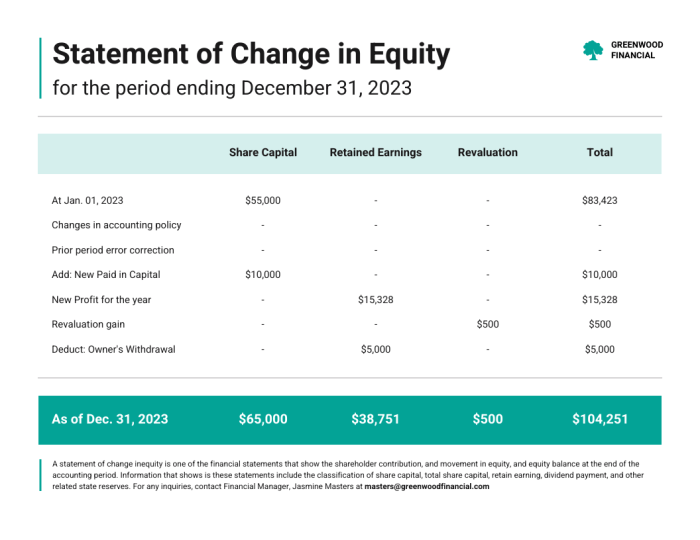The height and width of the screenshot is (540, 700).
Task: Click the Total column header
Action: coord(600,153)
